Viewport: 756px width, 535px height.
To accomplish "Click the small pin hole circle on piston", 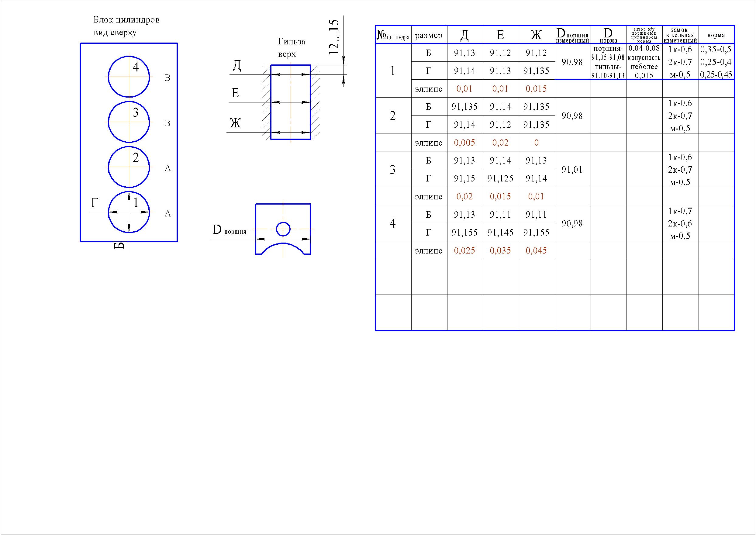I will 283,229.
